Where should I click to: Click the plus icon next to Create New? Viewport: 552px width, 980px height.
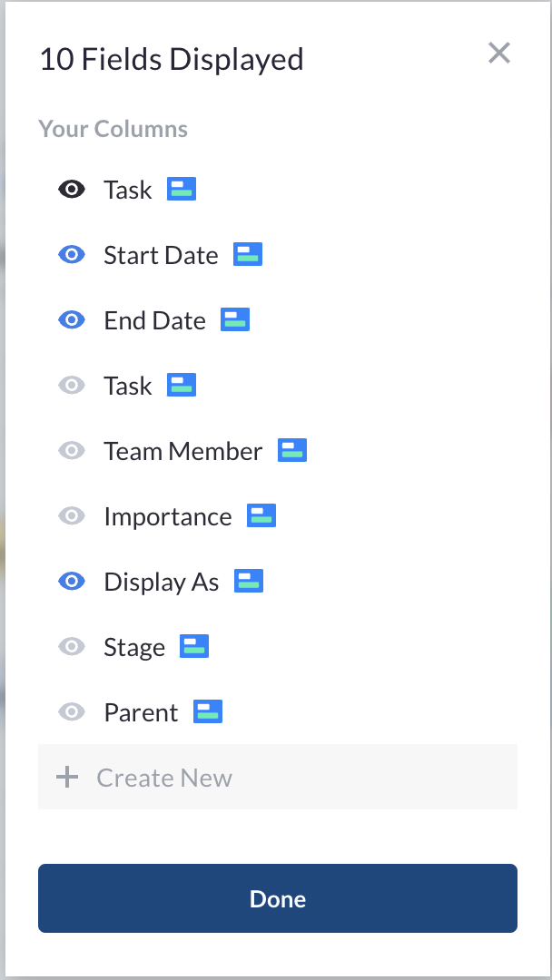point(67,778)
